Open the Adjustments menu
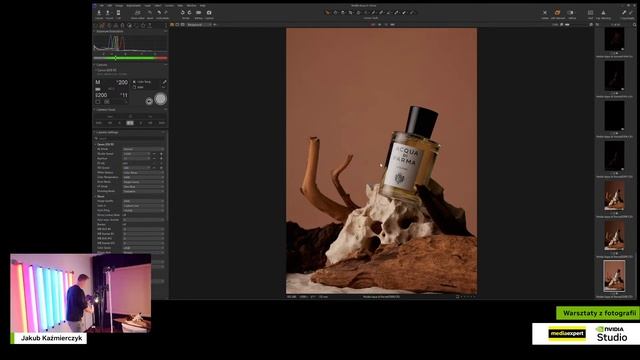 [133, 6]
